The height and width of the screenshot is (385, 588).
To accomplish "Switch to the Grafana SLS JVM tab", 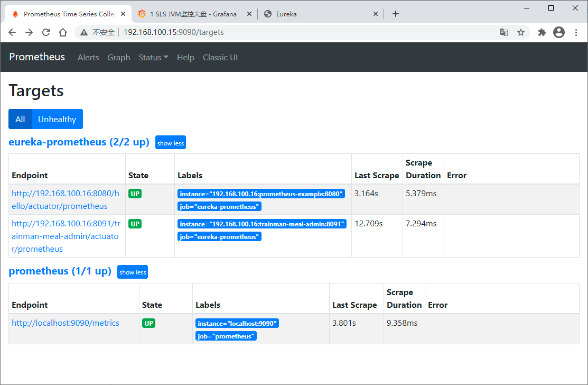I will (193, 14).
